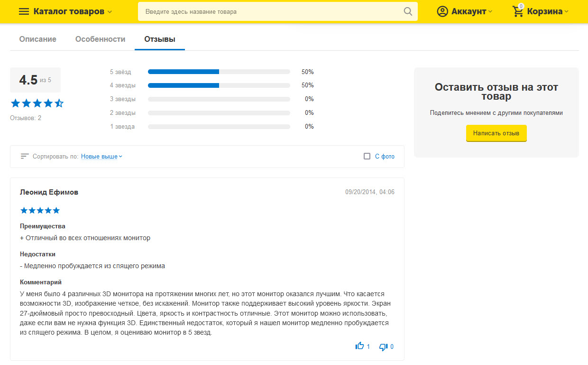Click thumbs up on Леонид Ефимов's review
Viewport: 588px width, 365px height.
(360, 346)
